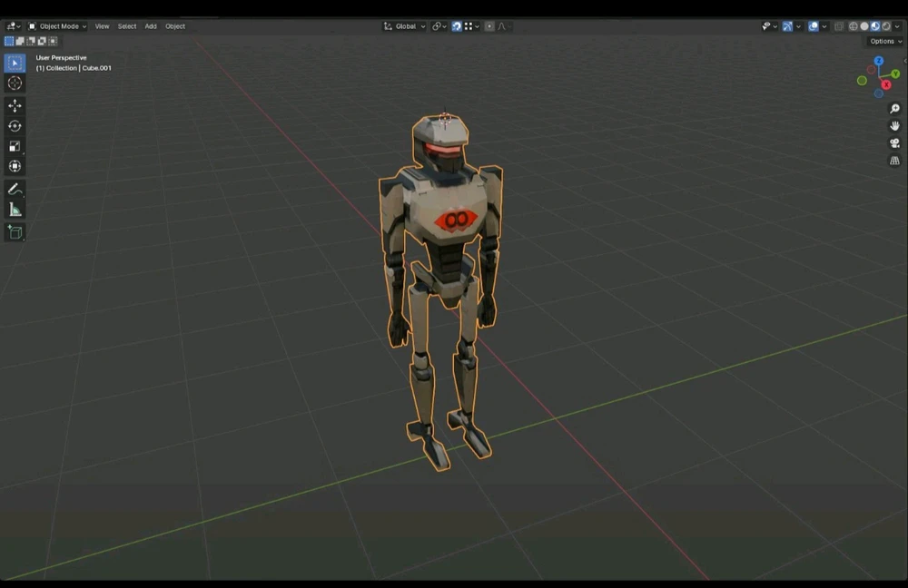Select the Move tool

(15, 105)
